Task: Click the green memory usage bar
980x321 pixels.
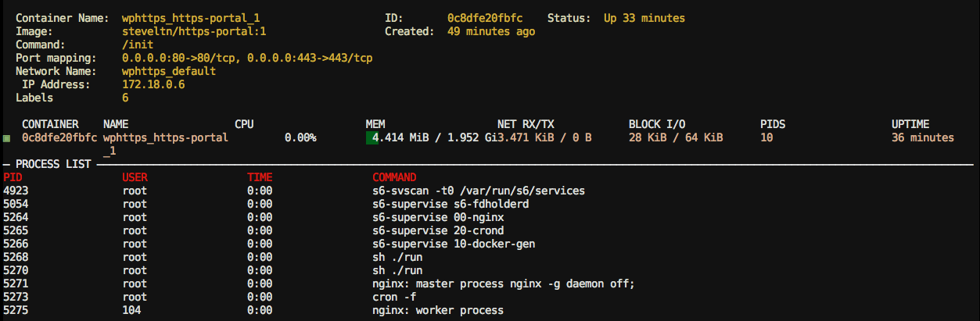Action: (x=369, y=137)
